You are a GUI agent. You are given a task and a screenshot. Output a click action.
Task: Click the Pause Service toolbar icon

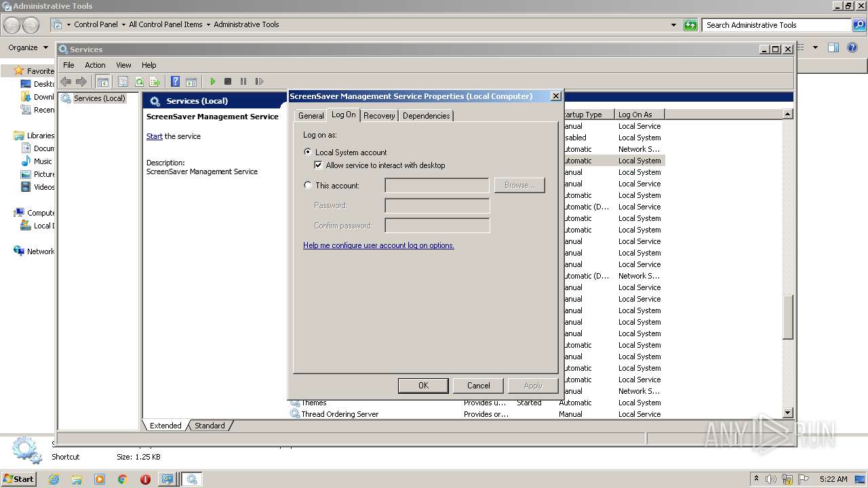coord(243,81)
